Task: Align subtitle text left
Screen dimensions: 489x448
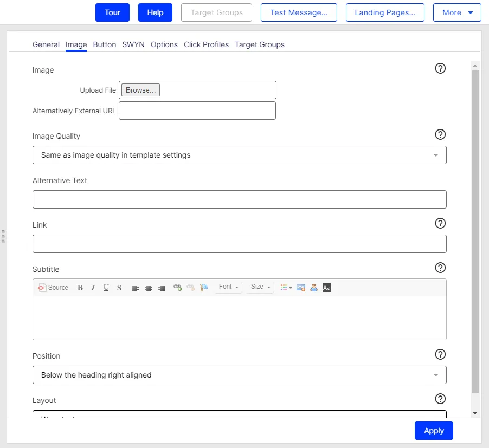Action: pyautogui.click(x=136, y=288)
